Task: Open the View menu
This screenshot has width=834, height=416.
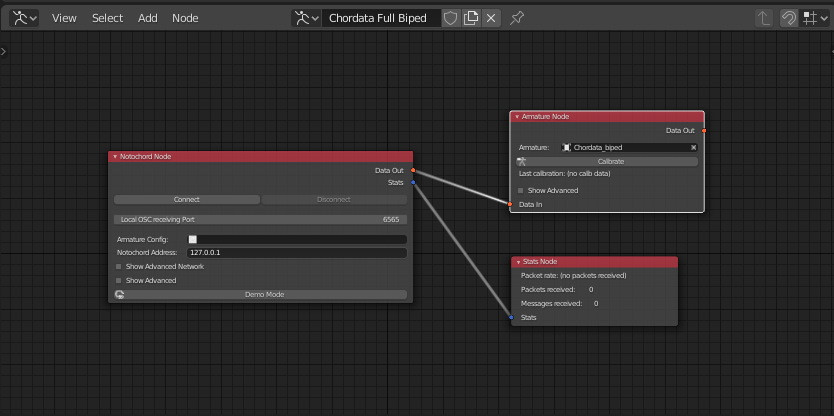Action: 64,18
